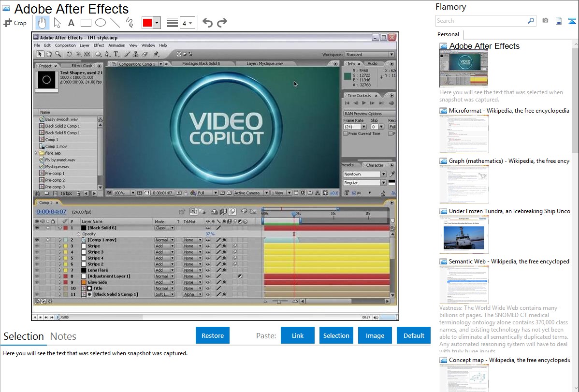Open the Selection tab
The width and height of the screenshot is (579, 392).
(24, 336)
